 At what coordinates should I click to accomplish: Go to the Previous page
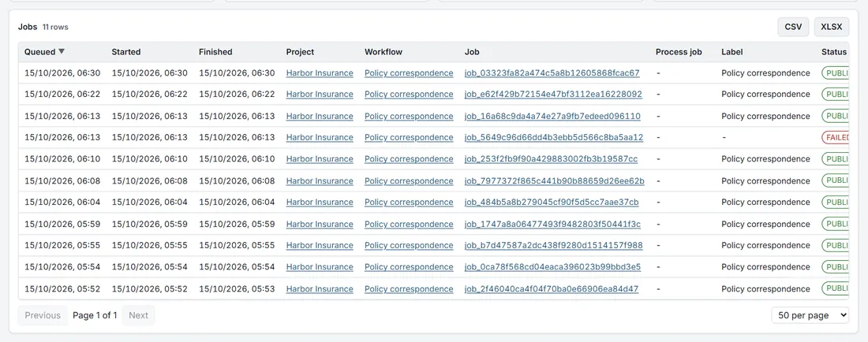pyautogui.click(x=43, y=315)
